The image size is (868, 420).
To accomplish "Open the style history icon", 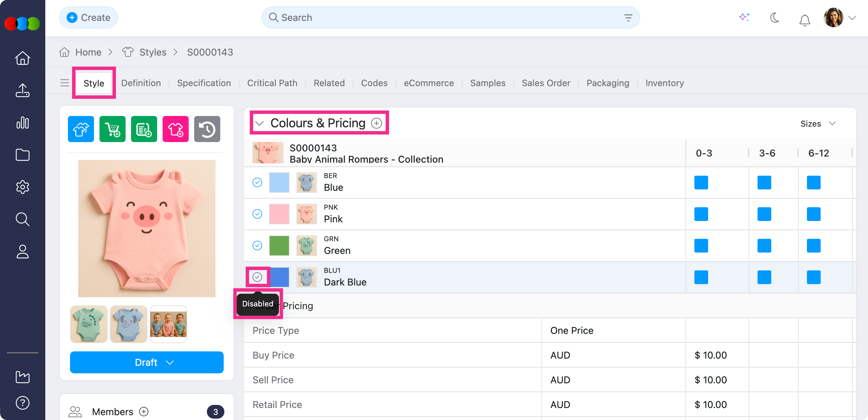I will pyautogui.click(x=207, y=129).
